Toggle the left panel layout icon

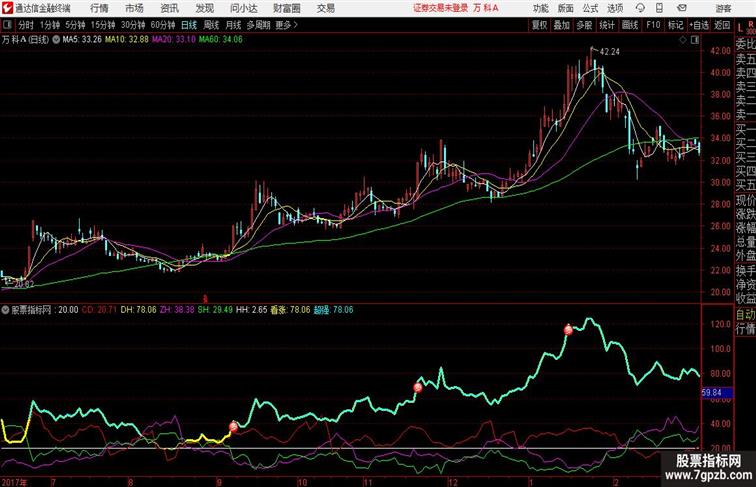[x=7, y=25]
